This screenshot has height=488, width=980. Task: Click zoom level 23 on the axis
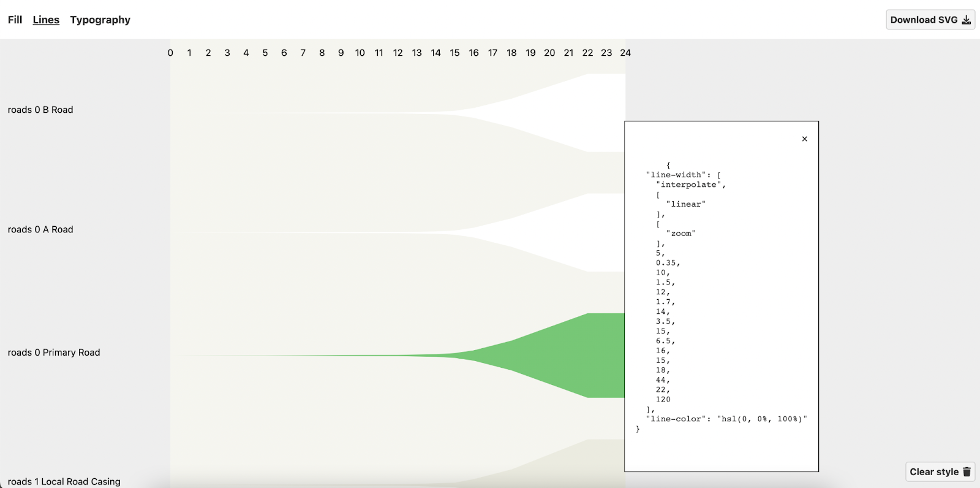pyautogui.click(x=607, y=53)
